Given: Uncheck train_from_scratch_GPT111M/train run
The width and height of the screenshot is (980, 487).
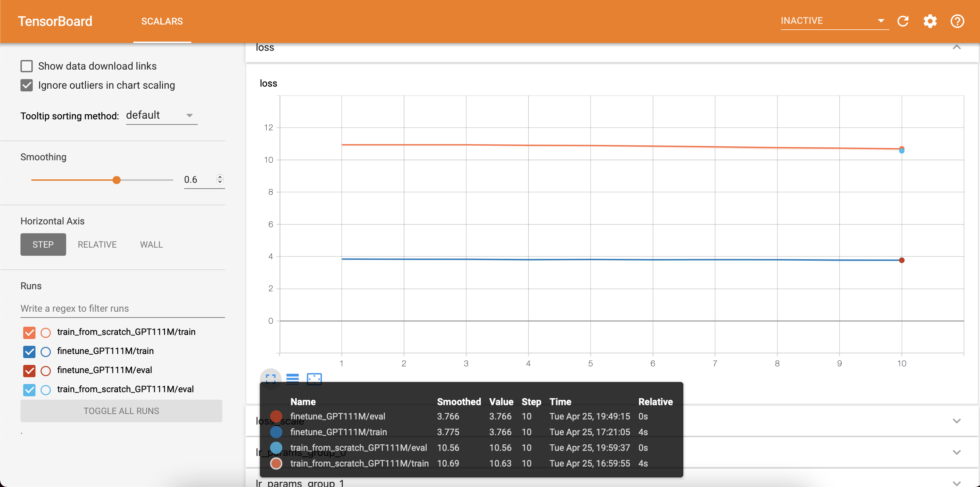Looking at the screenshot, I should coord(29,333).
